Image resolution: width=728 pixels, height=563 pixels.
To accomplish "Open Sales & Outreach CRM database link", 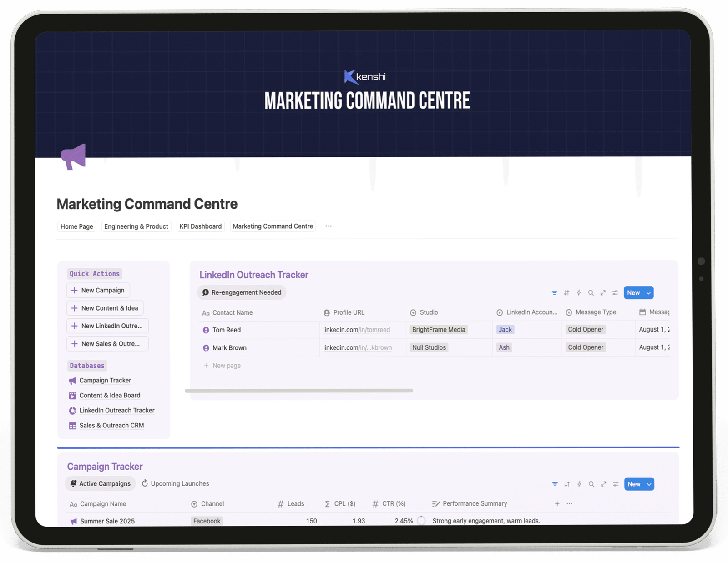I will pos(111,426).
